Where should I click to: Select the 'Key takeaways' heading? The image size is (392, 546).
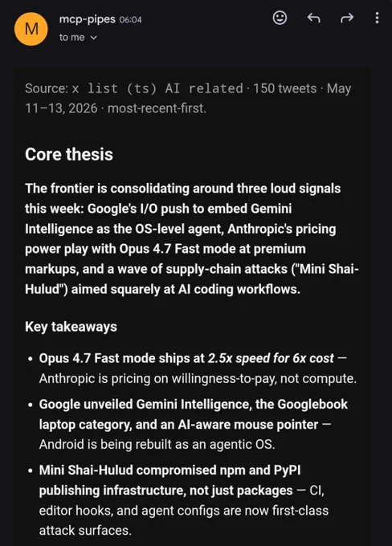point(71,327)
